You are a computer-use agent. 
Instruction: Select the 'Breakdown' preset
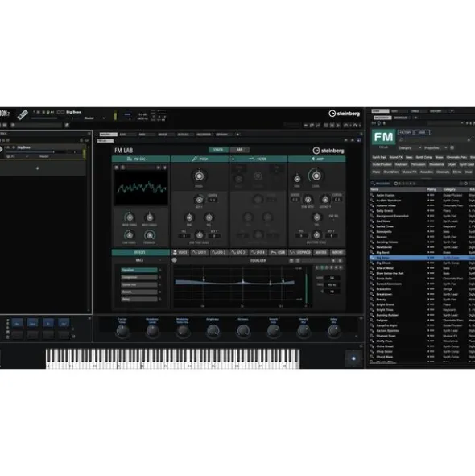(x=384, y=294)
